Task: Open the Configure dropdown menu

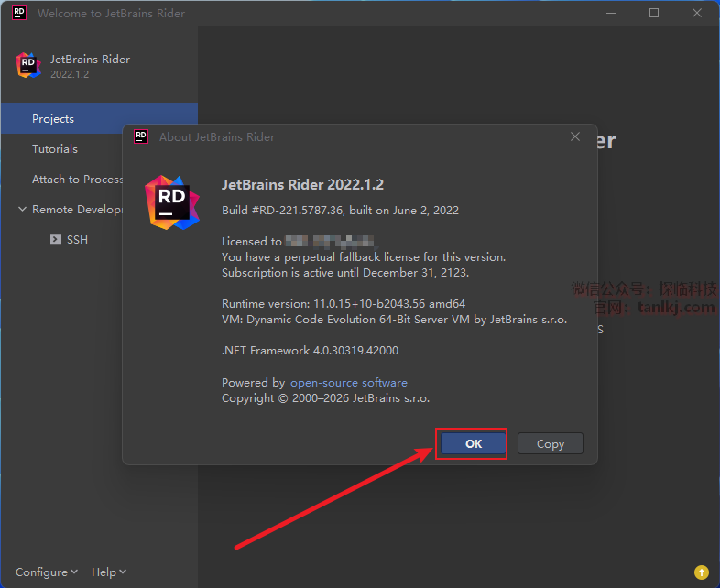Action: coord(46,572)
